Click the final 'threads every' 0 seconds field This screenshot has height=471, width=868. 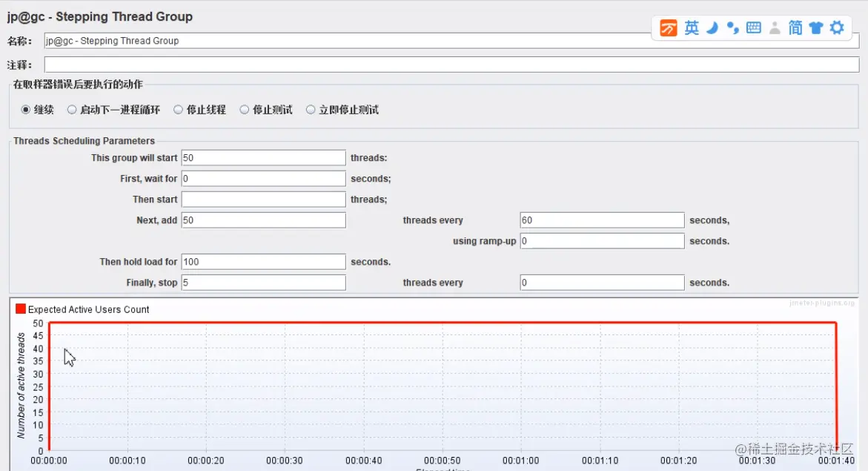tap(603, 282)
